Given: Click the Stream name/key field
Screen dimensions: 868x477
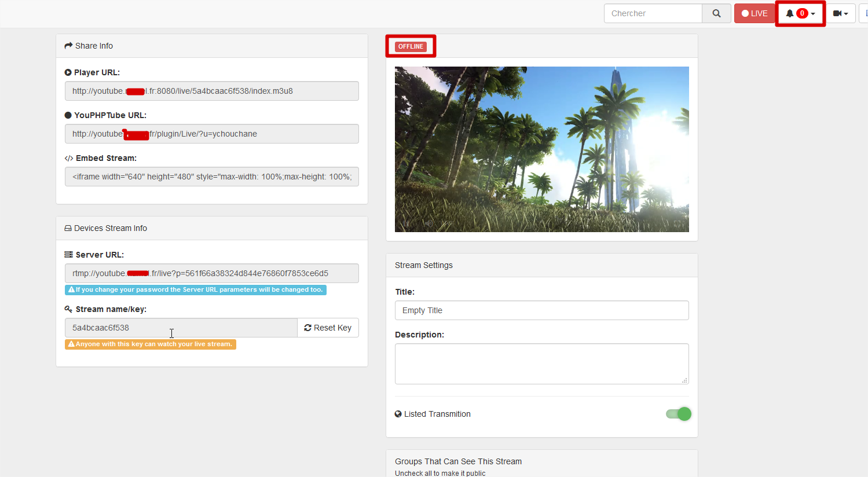Looking at the screenshot, I should click(x=181, y=328).
